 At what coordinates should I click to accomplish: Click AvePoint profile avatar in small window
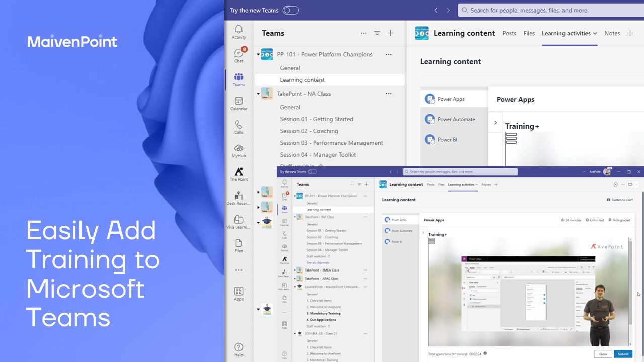point(607,171)
